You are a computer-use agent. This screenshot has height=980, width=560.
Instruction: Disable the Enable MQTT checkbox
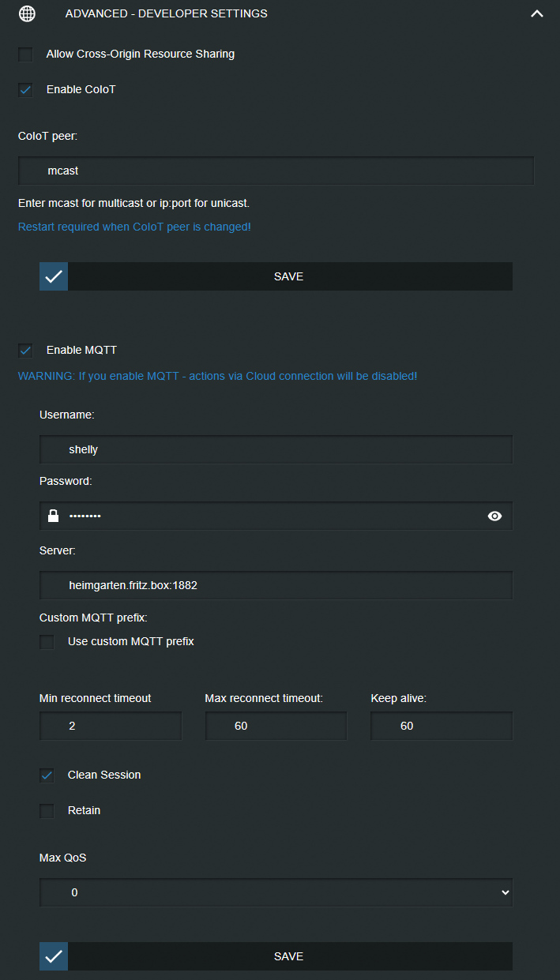coord(26,351)
